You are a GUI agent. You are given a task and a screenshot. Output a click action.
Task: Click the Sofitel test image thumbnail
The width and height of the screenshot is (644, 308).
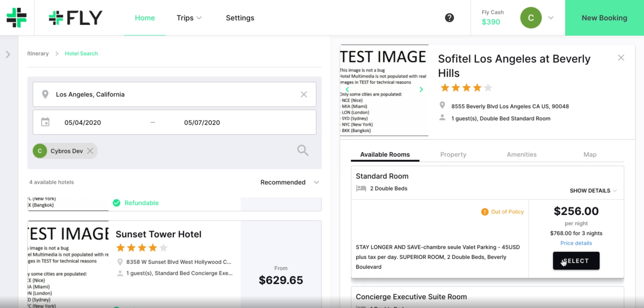384,90
